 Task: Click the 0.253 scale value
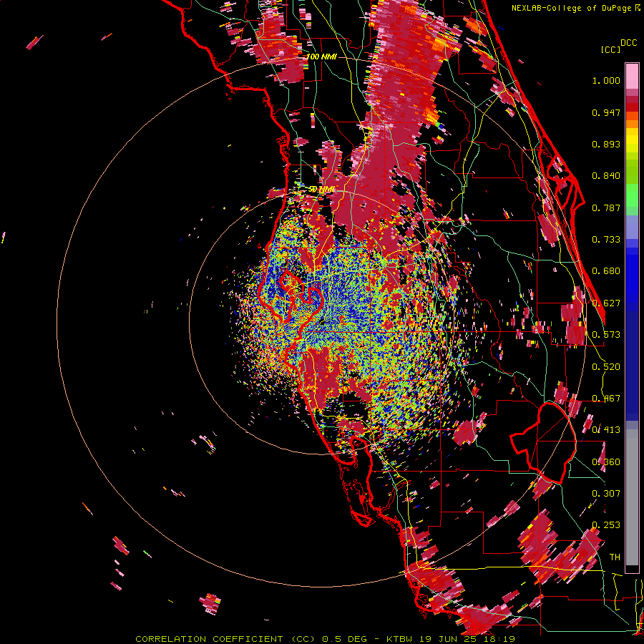606,525
